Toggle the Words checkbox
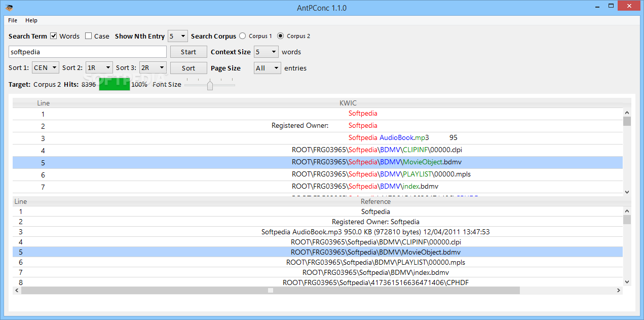Image resolution: width=644 pixels, height=320 pixels. [x=53, y=36]
